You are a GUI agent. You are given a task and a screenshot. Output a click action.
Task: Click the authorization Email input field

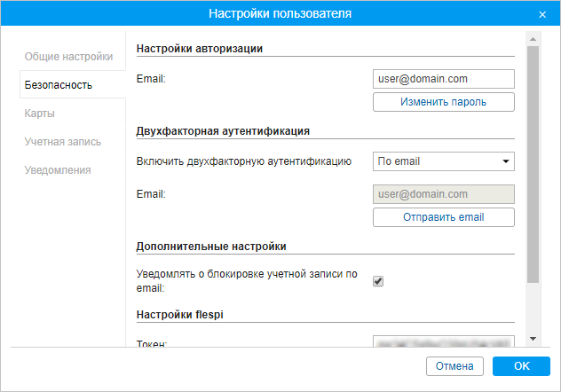click(x=443, y=79)
